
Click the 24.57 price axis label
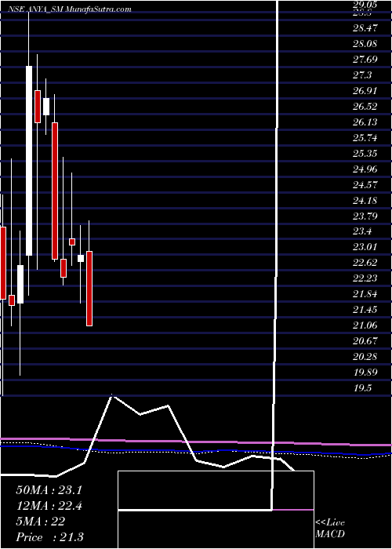pos(365,184)
